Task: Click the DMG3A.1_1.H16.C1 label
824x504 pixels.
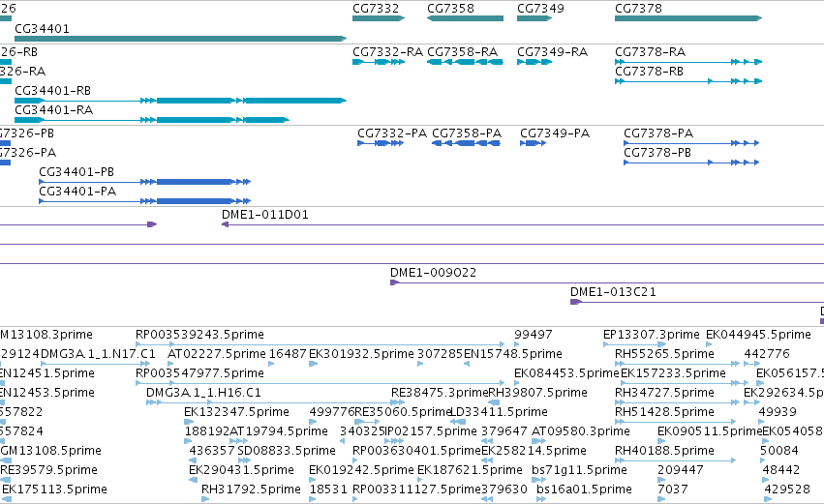Action: click(203, 393)
